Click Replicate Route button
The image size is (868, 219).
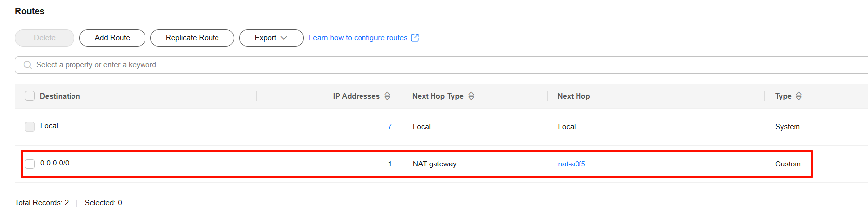(x=192, y=38)
